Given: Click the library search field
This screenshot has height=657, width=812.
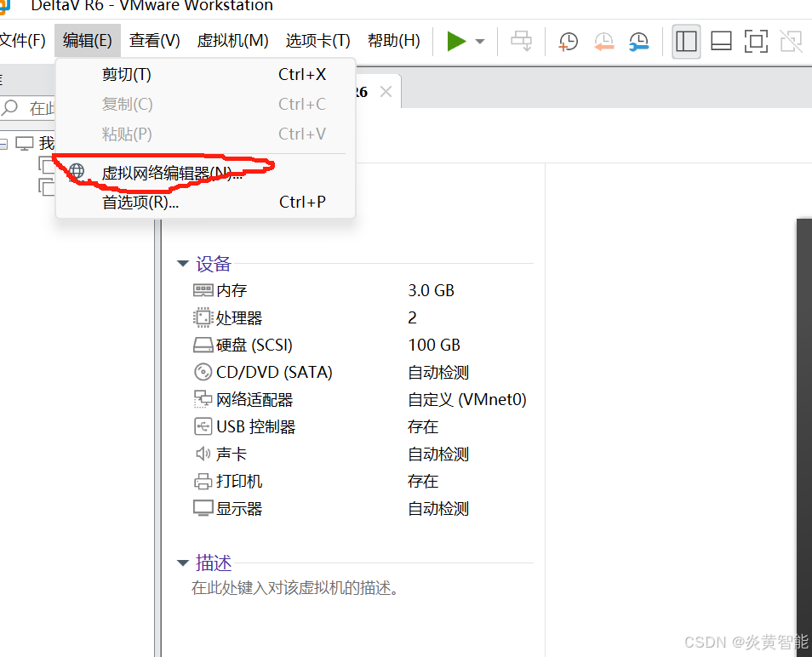Looking at the screenshot, I should pos(28,108).
